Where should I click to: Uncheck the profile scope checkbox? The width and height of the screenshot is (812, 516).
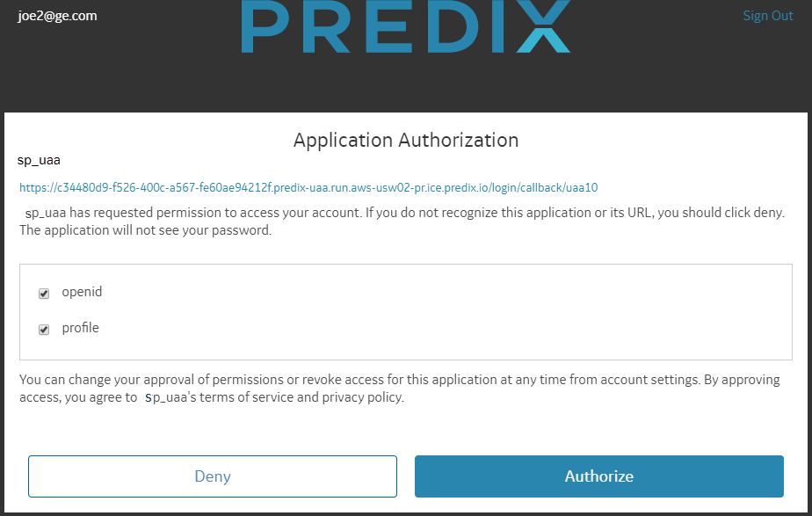click(44, 330)
